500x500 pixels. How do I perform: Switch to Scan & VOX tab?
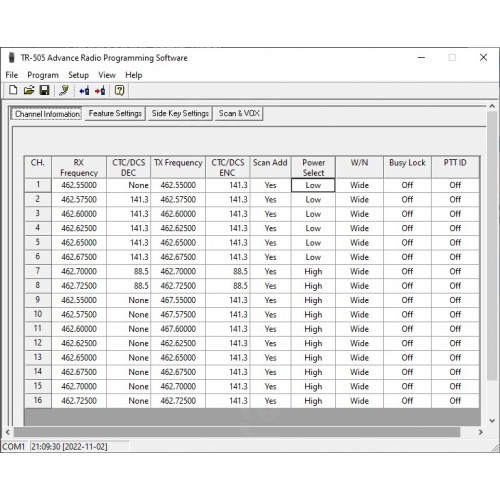(x=239, y=113)
